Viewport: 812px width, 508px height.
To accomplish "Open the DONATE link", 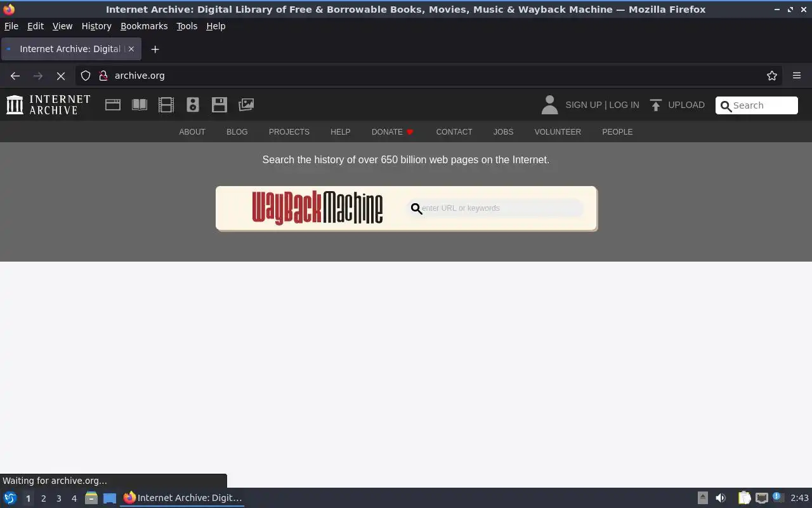I will click(x=393, y=132).
